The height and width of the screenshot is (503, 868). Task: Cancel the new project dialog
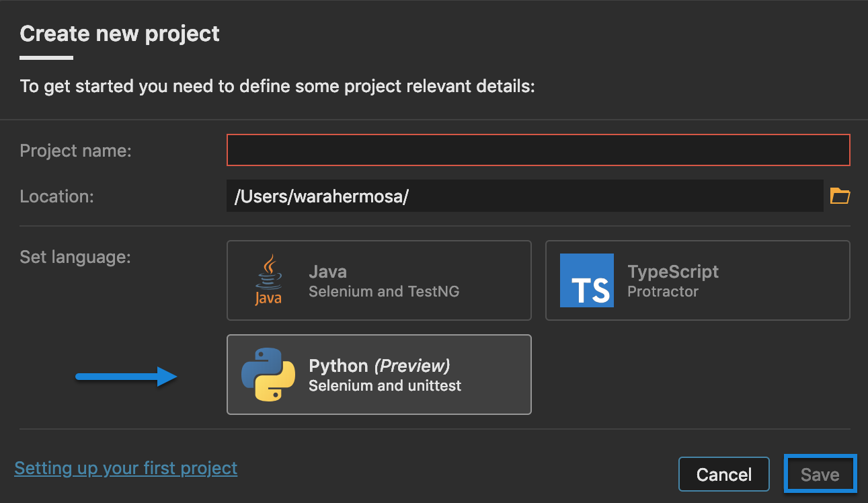[x=724, y=475]
